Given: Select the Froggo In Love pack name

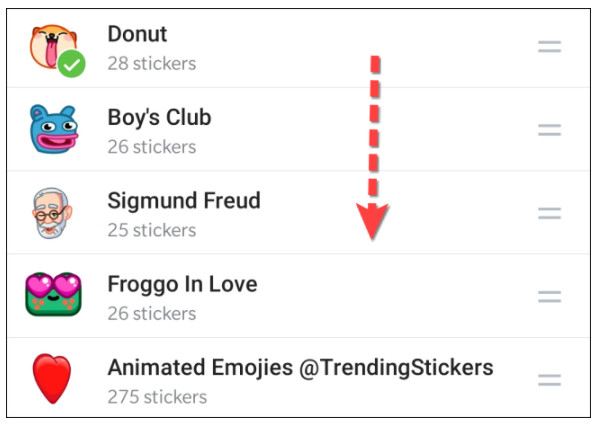Looking at the screenshot, I should pos(182,284).
